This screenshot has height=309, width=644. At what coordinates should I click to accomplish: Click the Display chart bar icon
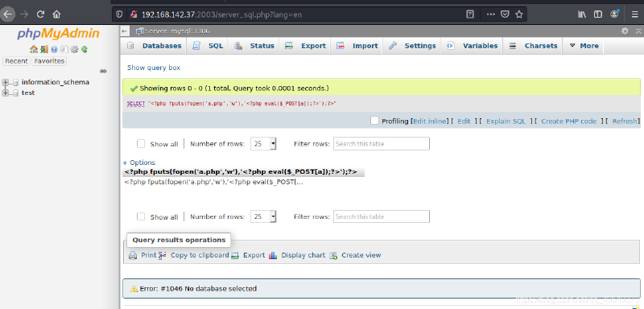tap(273, 255)
